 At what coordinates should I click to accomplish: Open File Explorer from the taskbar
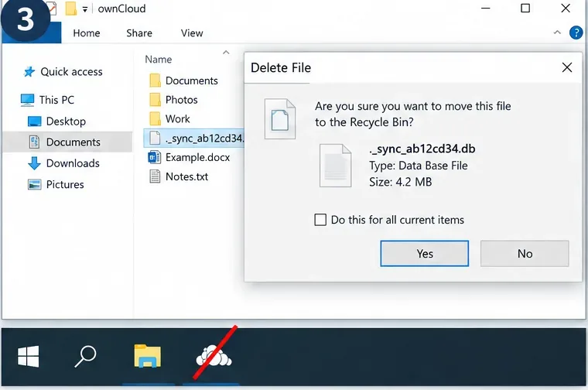tap(148, 356)
